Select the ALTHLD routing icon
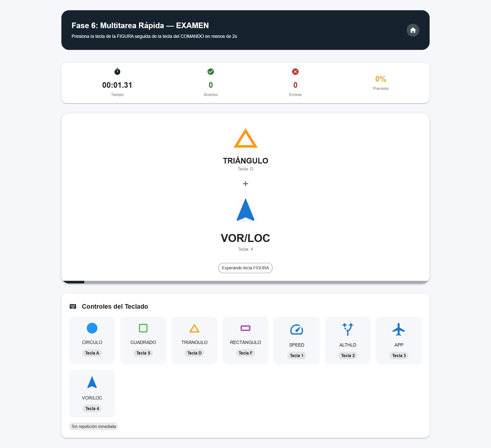The height and width of the screenshot is (448, 491). pyautogui.click(x=348, y=330)
